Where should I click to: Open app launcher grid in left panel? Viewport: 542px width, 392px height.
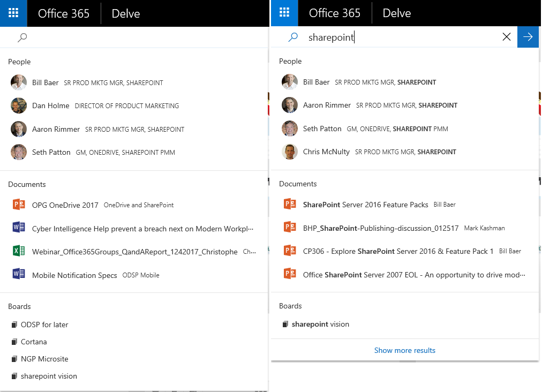tap(13, 13)
